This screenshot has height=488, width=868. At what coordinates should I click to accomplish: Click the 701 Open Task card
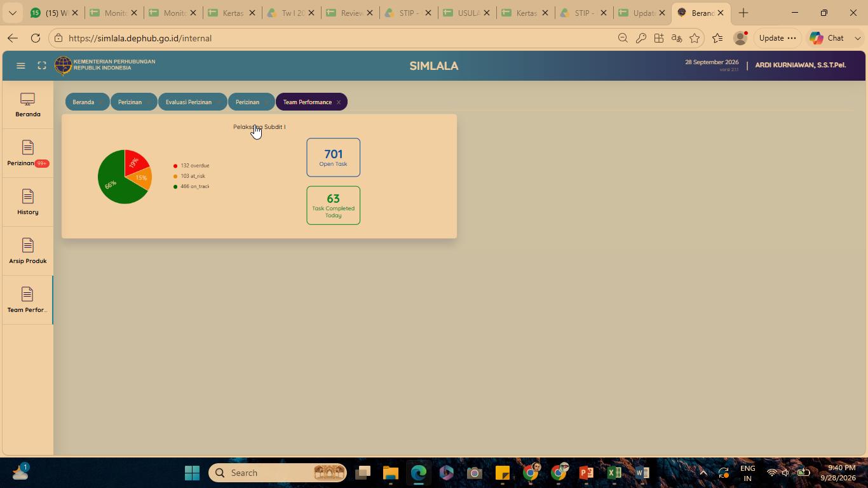pos(333,158)
